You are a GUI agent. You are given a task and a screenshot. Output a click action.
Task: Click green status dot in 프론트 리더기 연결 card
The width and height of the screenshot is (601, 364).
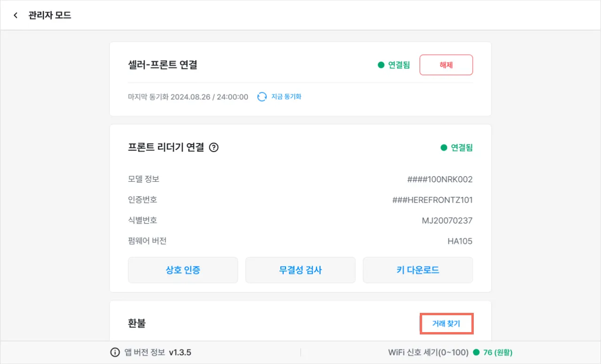pos(444,147)
